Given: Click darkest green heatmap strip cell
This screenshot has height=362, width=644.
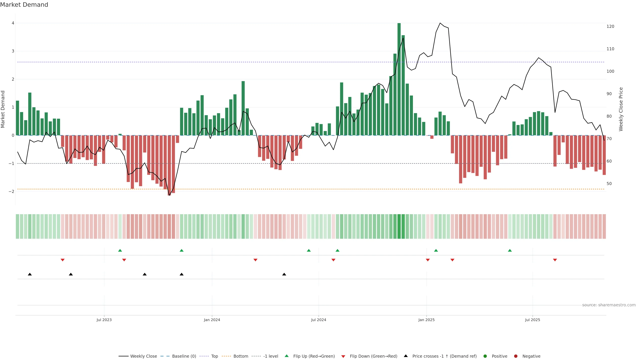Looking at the screenshot, I should [x=399, y=226].
